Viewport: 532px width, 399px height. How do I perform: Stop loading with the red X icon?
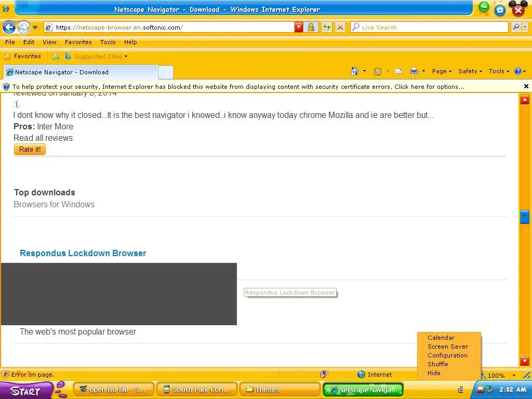coord(340,28)
